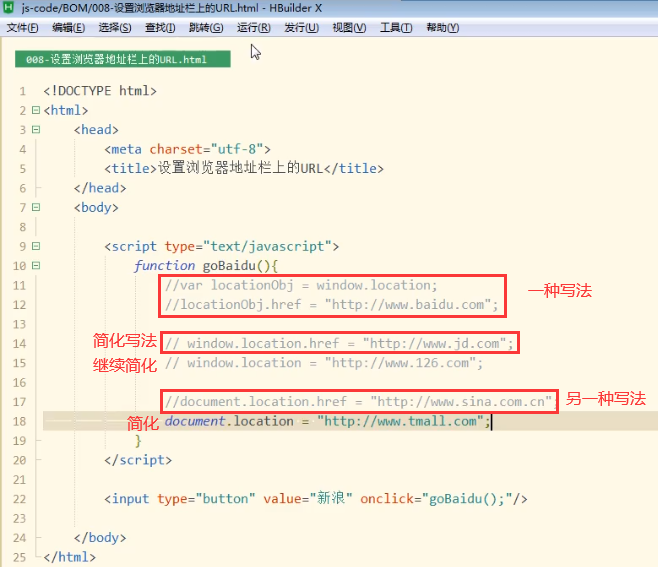The image size is (658, 567).
Task: Click the commented window.location line 11
Action: point(301,285)
